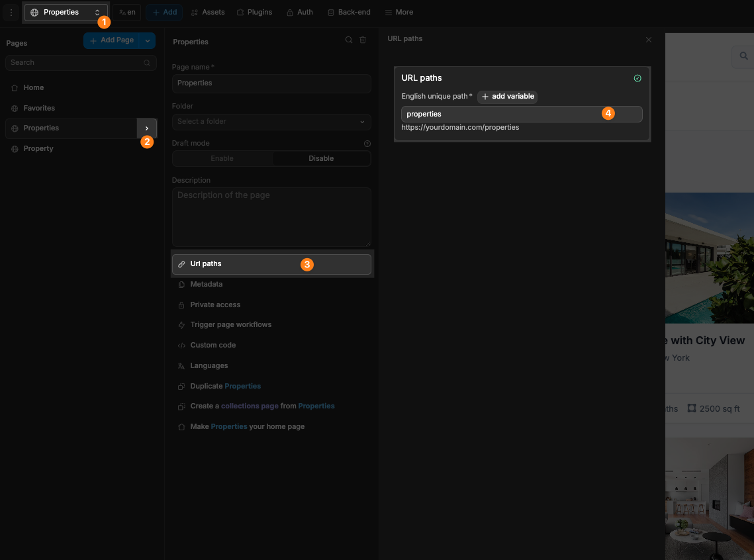The image size is (754, 560).
Task: Click the green validation checkmark on URL paths
Action: point(637,78)
